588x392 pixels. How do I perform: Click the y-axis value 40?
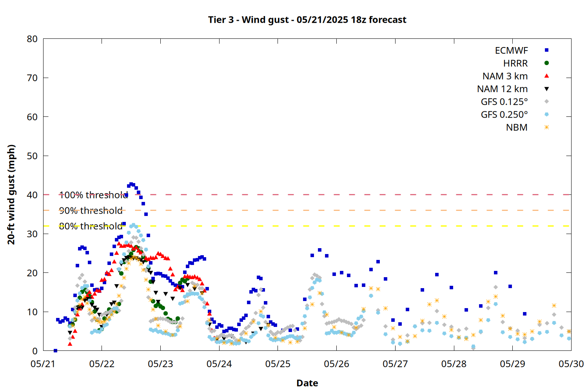point(33,195)
